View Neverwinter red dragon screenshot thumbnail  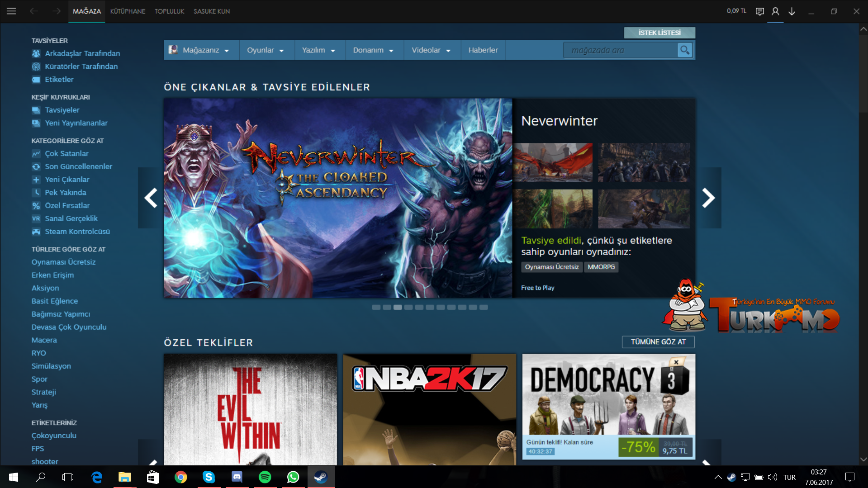553,163
